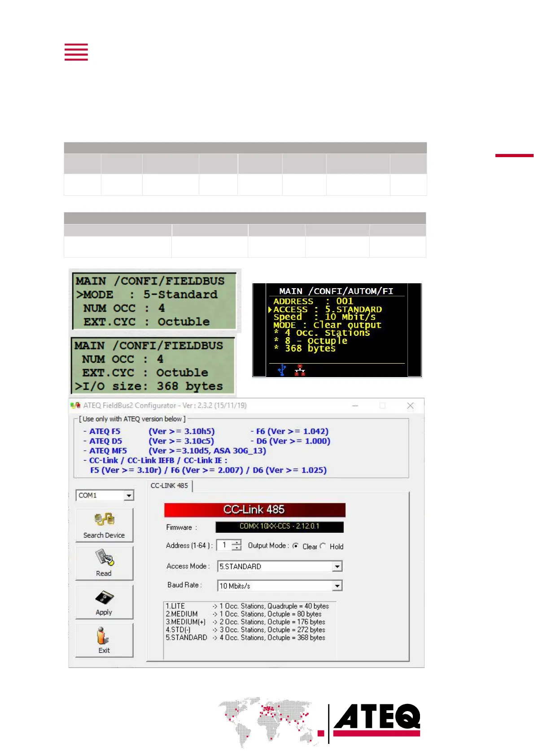
Task: Select the Clear output mode radio button
Action: (296, 546)
